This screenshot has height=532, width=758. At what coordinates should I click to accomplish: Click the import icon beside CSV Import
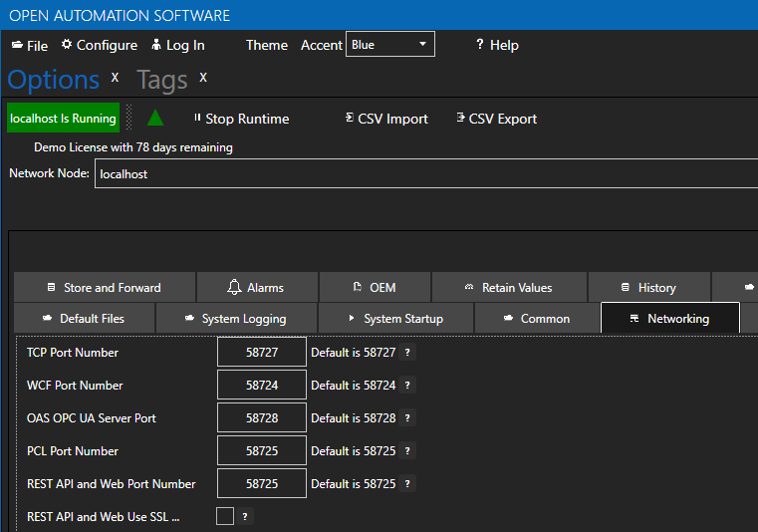[350, 118]
